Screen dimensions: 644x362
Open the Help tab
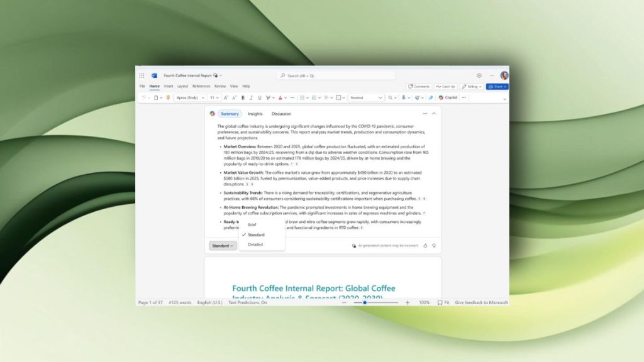[246, 86]
